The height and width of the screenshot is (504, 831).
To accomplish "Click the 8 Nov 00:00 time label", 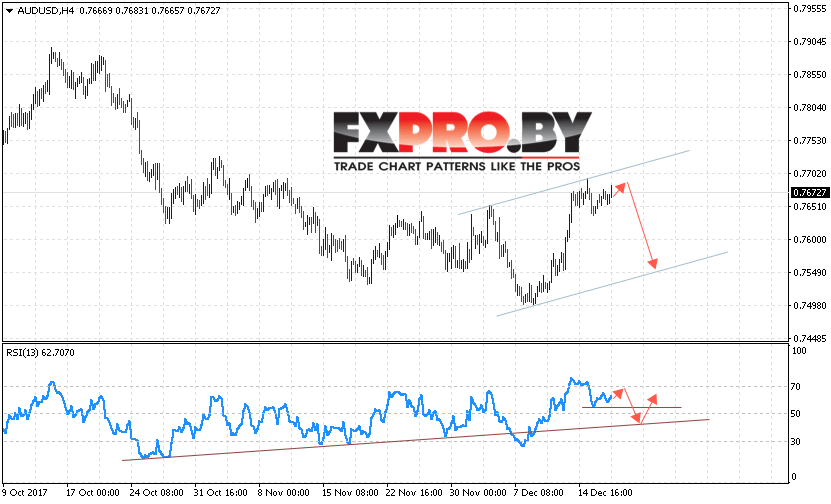I will 284,493.
